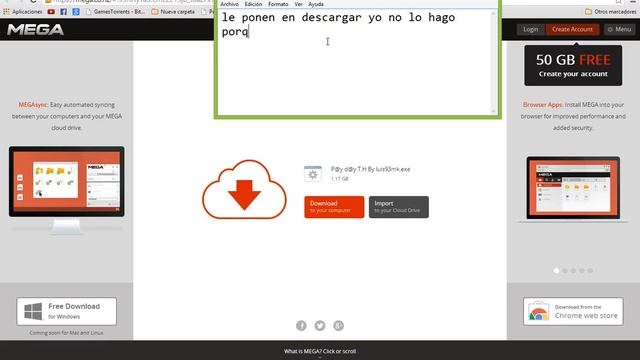Select the third carousel dot on right panel
This screenshot has height=360, width=640.
[x=573, y=271]
